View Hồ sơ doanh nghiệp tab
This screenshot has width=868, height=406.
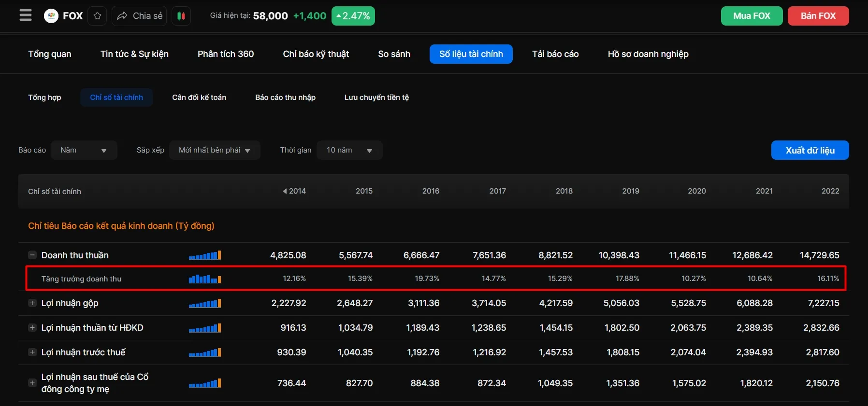click(x=648, y=54)
